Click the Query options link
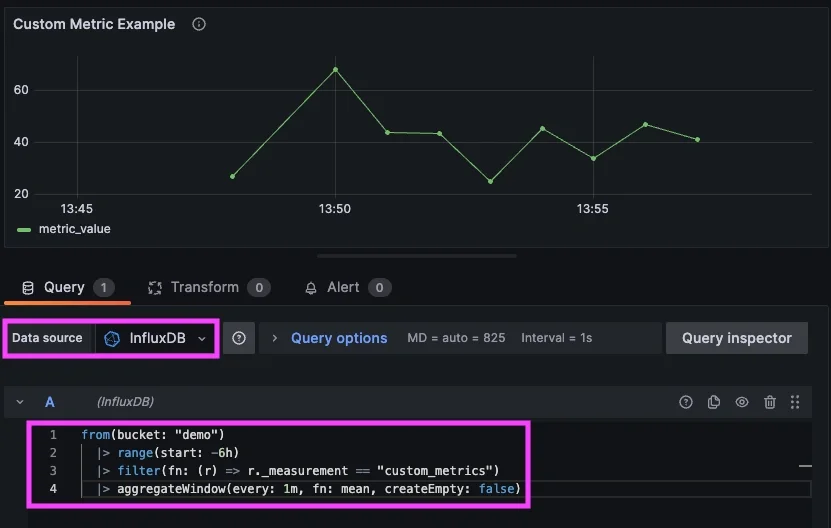 (339, 338)
